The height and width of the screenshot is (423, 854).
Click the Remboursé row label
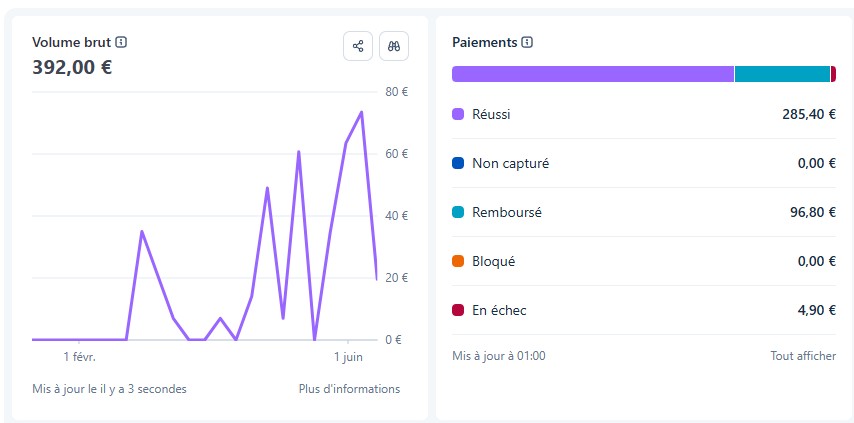click(x=507, y=212)
